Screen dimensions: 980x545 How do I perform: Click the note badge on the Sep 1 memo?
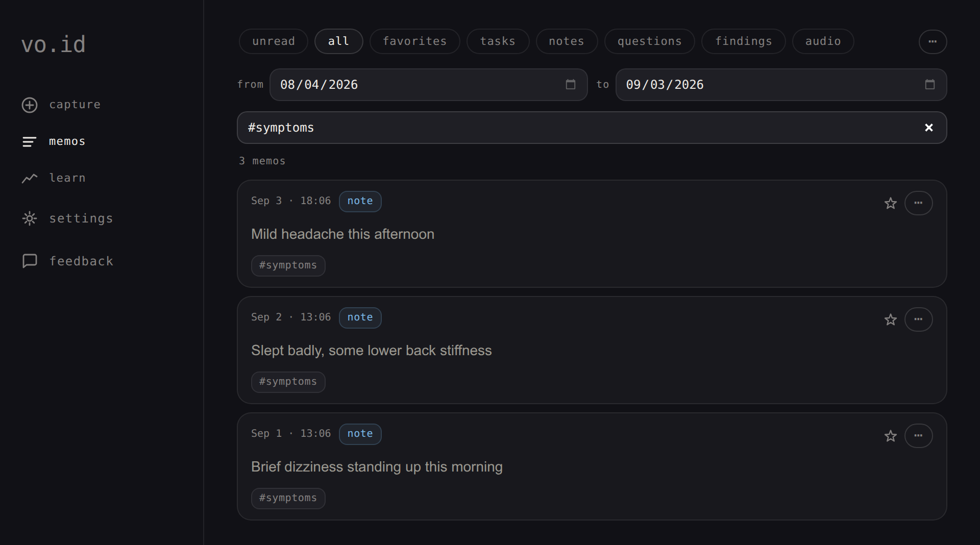tap(360, 434)
